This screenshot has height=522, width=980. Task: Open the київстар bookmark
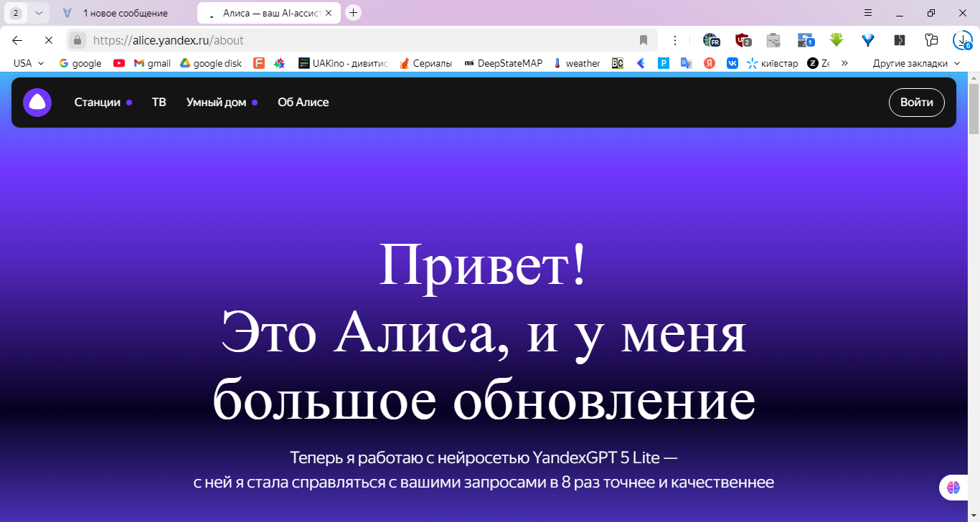click(x=772, y=63)
